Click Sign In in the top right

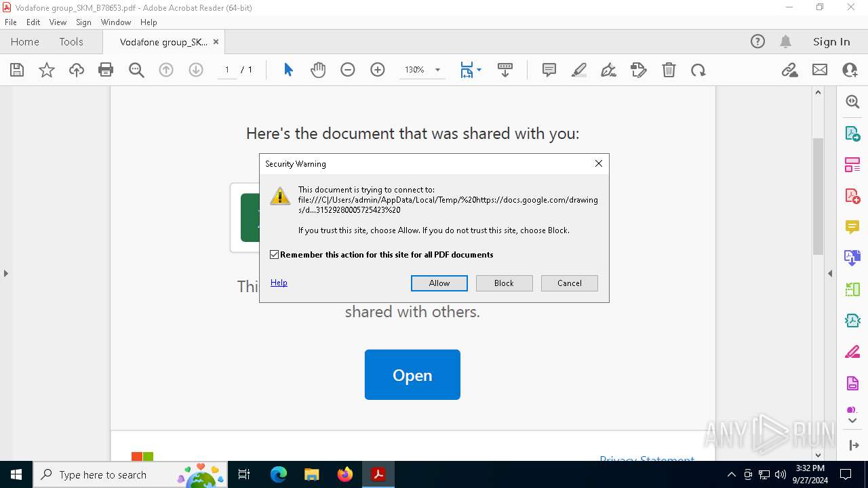click(831, 41)
